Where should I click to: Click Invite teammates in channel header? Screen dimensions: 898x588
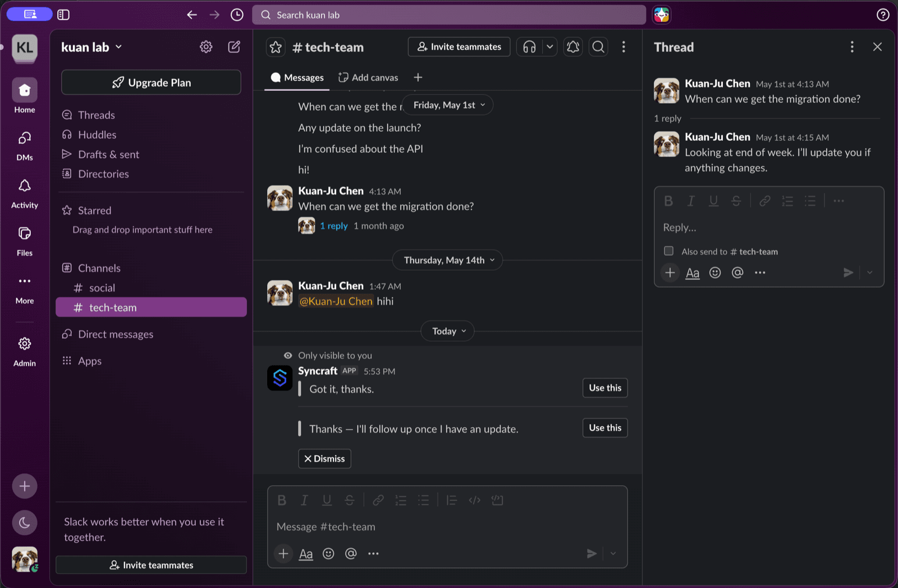click(459, 47)
